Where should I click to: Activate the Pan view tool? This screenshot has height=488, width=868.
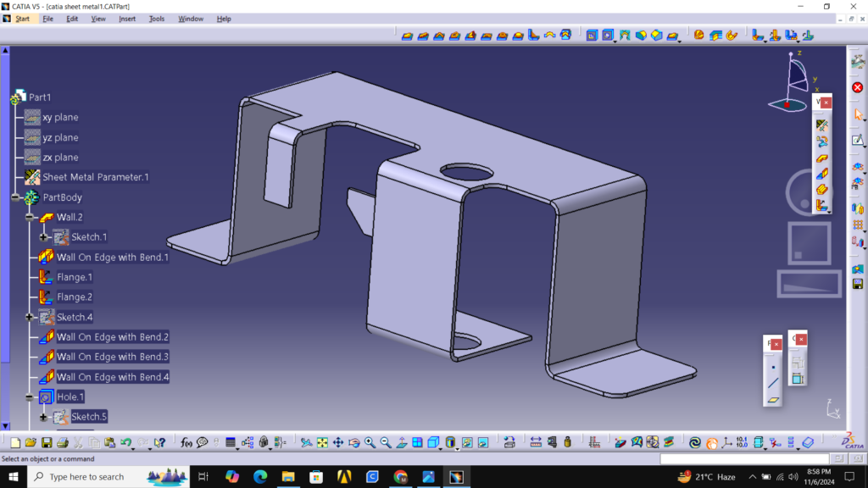tap(338, 442)
